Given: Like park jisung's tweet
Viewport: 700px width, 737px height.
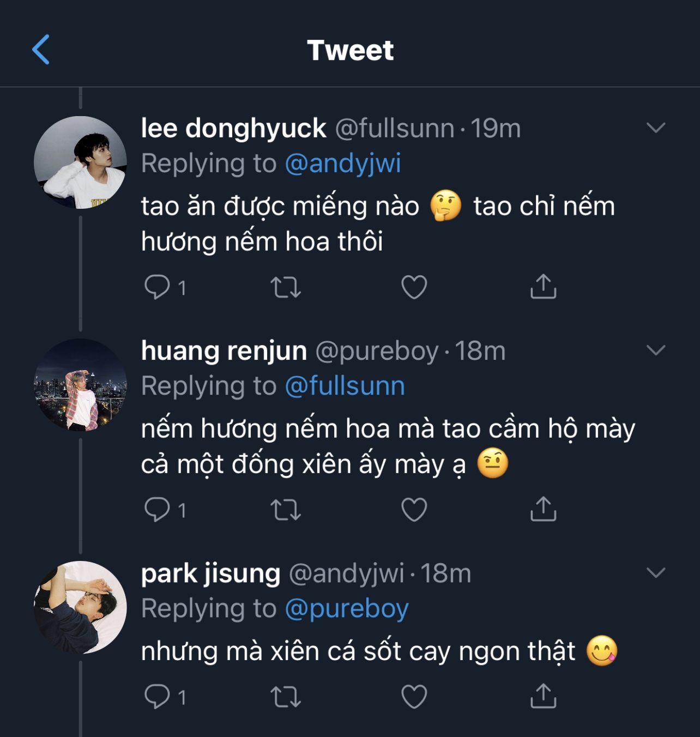Looking at the screenshot, I should click(x=414, y=696).
